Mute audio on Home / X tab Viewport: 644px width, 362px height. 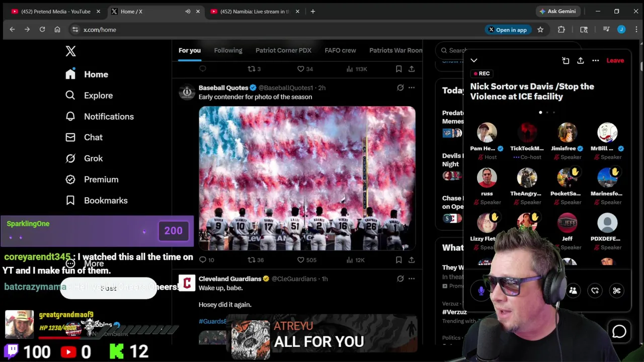(x=188, y=12)
